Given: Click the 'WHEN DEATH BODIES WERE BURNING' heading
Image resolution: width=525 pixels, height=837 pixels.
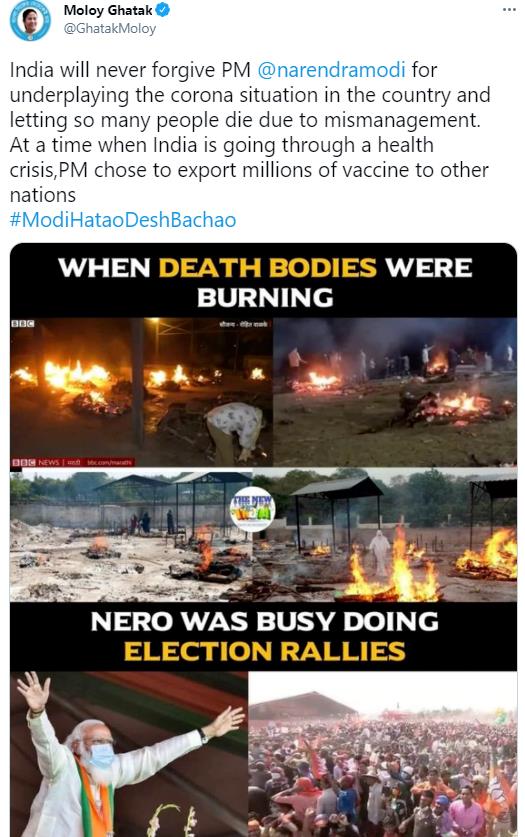Looking at the screenshot, I should [265, 282].
